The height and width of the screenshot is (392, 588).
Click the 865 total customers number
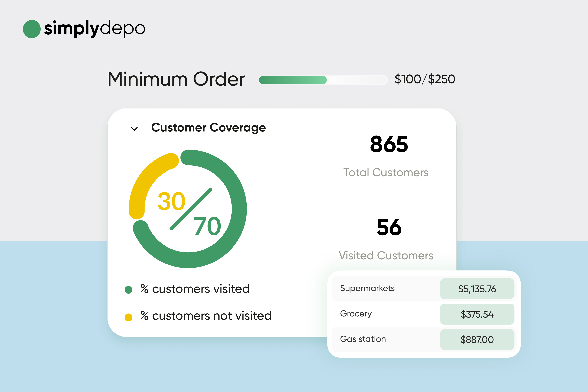click(389, 144)
